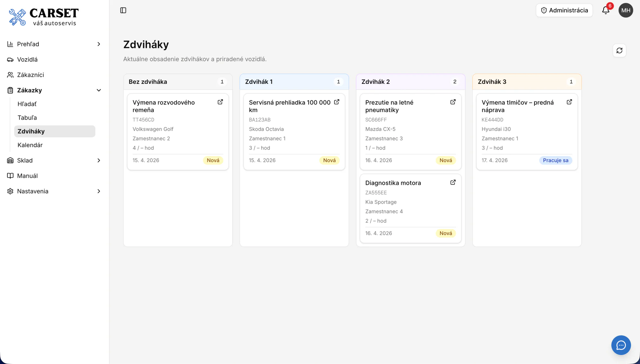This screenshot has height=364, width=640.
Task: Click Nová badge on Volkswagen Golf card
Action: click(213, 160)
